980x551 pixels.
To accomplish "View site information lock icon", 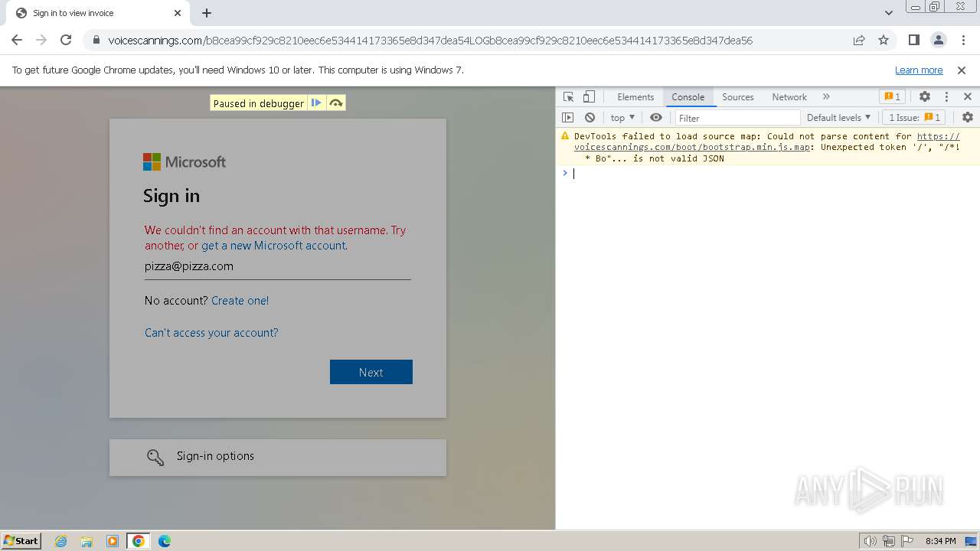I will coord(96,41).
